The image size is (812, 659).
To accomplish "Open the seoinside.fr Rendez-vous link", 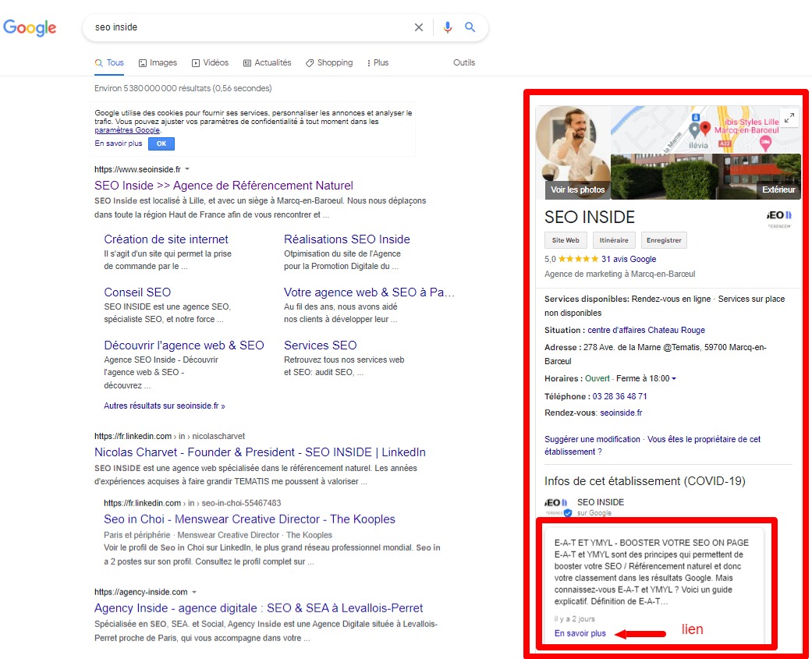I will (621, 413).
